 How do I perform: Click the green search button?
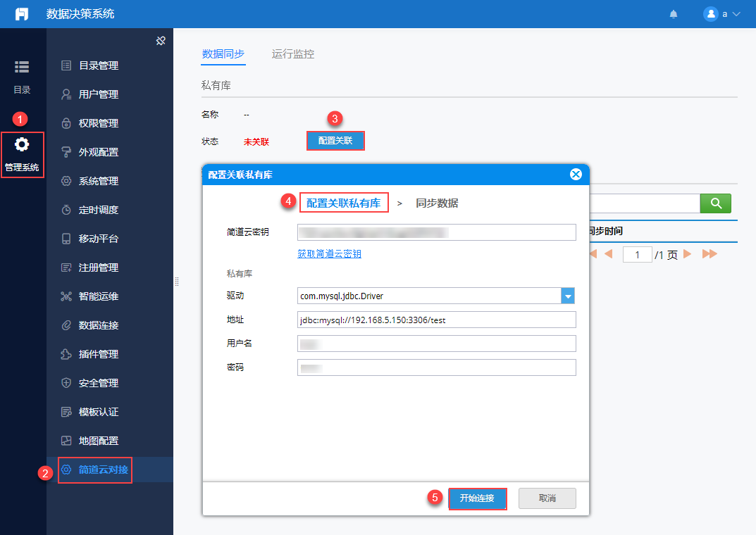(716, 203)
